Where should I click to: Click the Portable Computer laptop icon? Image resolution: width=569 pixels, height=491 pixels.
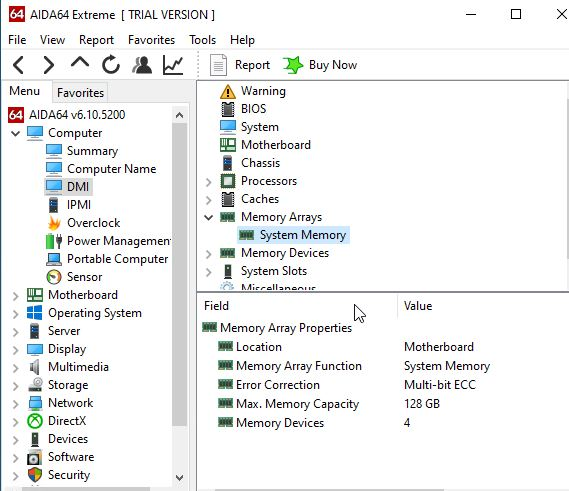[x=54, y=259]
